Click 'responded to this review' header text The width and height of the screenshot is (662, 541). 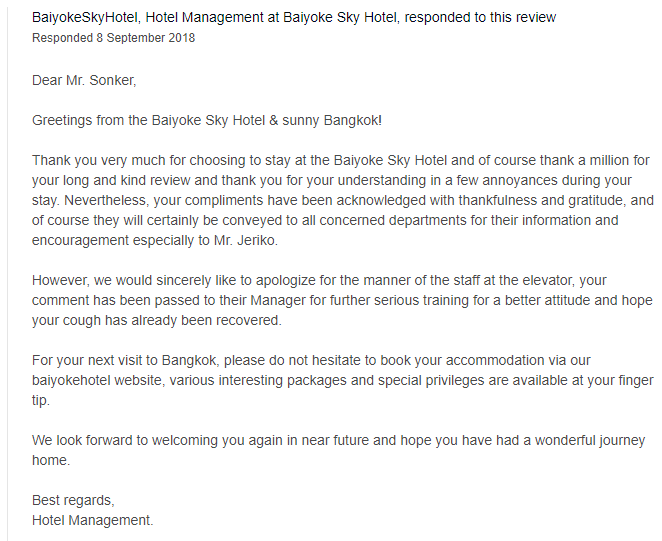[x=480, y=17]
